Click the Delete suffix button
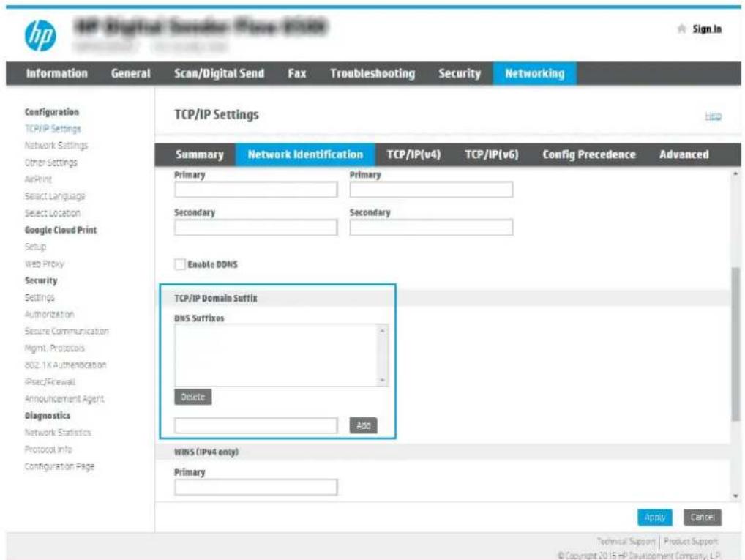This screenshot has width=745, height=560. click(193, 397)
